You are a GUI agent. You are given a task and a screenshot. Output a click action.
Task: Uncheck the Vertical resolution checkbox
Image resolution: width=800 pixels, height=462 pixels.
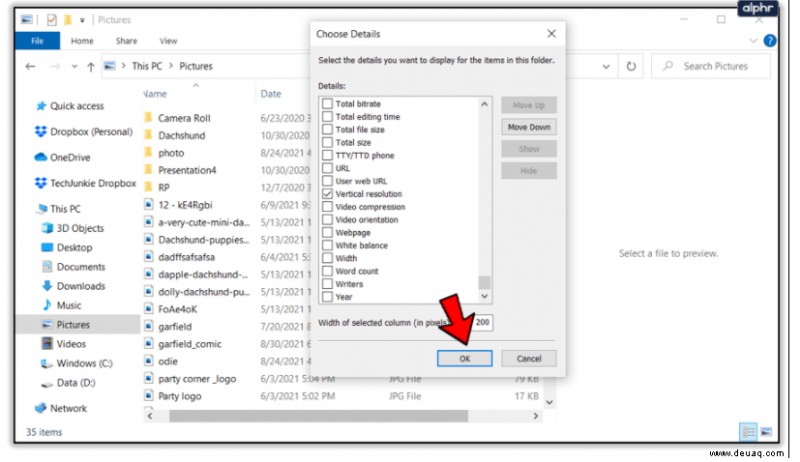pyautogui.click(x=328, y=194)
